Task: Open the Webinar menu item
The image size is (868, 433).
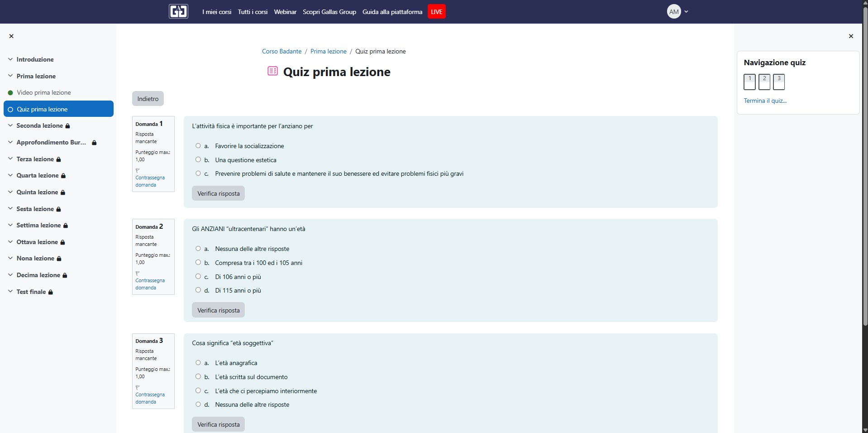Action: point(285,12)
